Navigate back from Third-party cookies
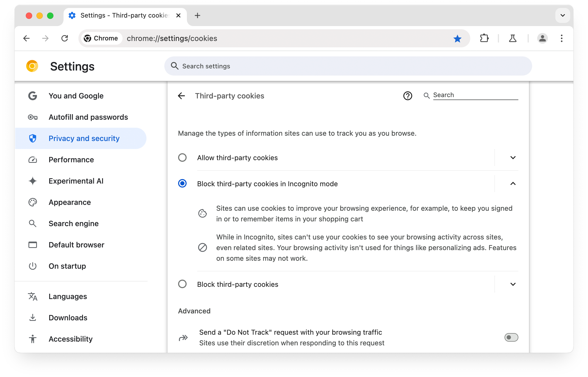Viewport: 588px width, 377px height. pyautogui.click(x=182, y=95)
